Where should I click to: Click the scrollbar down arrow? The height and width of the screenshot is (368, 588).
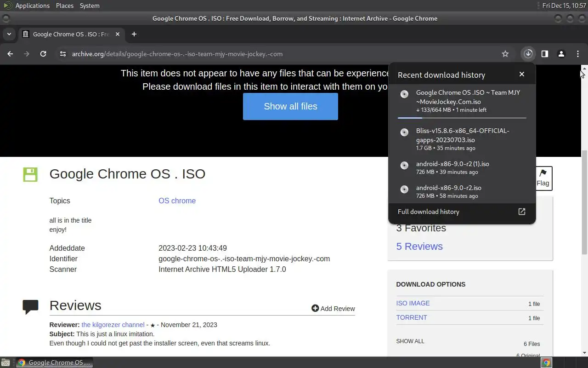[x=584, y=353]
